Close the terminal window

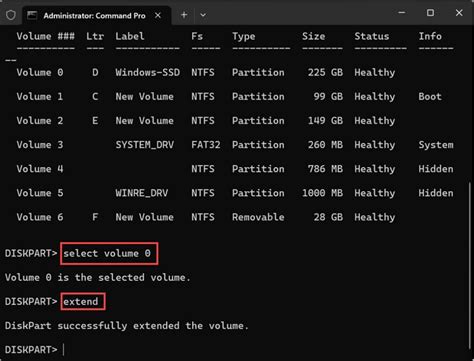459,13
